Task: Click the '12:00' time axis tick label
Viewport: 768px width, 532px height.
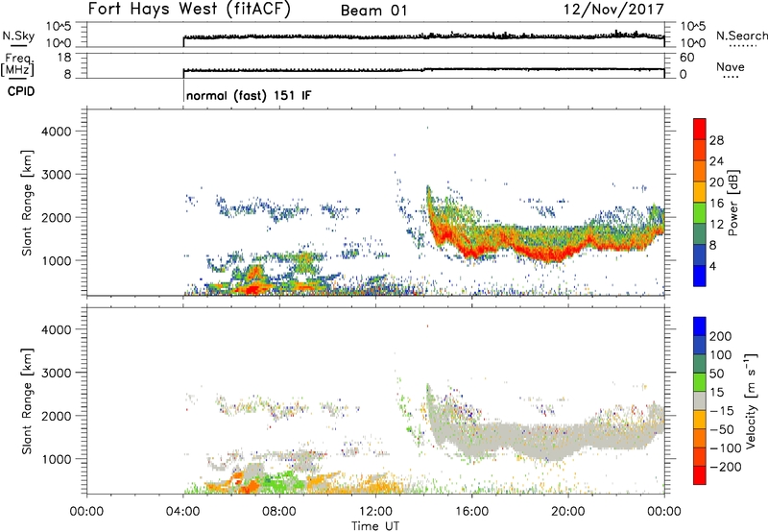Action: [375, 512]
